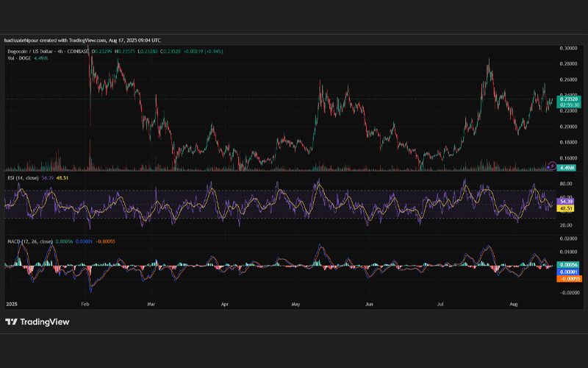Click the May label on time axis
Viewport: 588px width, 368px height.
pos(295,304)
